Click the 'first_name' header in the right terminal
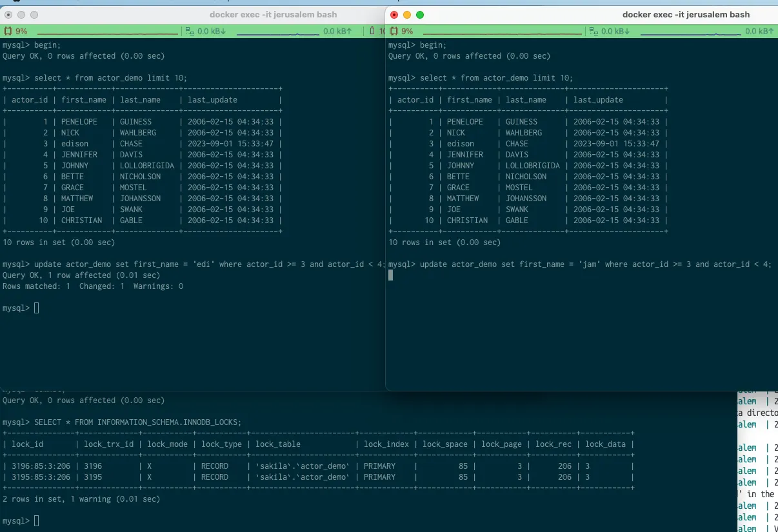778x532 pixels. click(x=470, y=100)
